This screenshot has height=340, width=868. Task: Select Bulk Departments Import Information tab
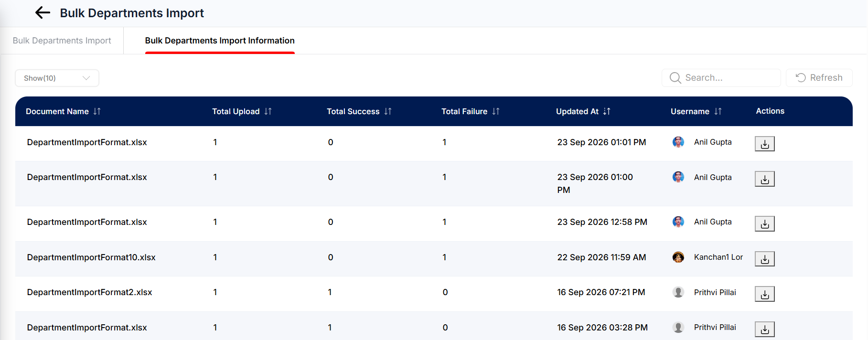coord(220,41)
